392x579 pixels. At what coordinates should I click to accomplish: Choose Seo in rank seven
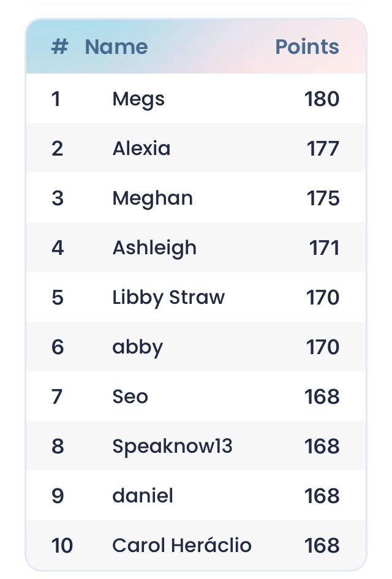(130, 396)
